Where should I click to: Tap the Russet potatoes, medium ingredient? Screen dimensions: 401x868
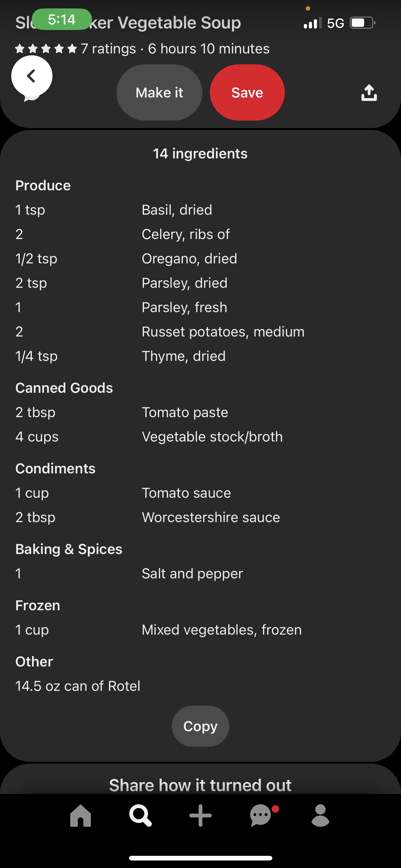tap(223, 332)
